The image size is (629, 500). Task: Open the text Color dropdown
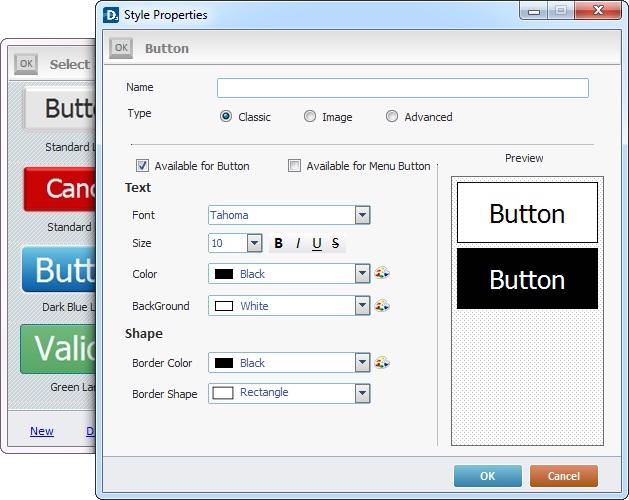click(x=289, y=274)
